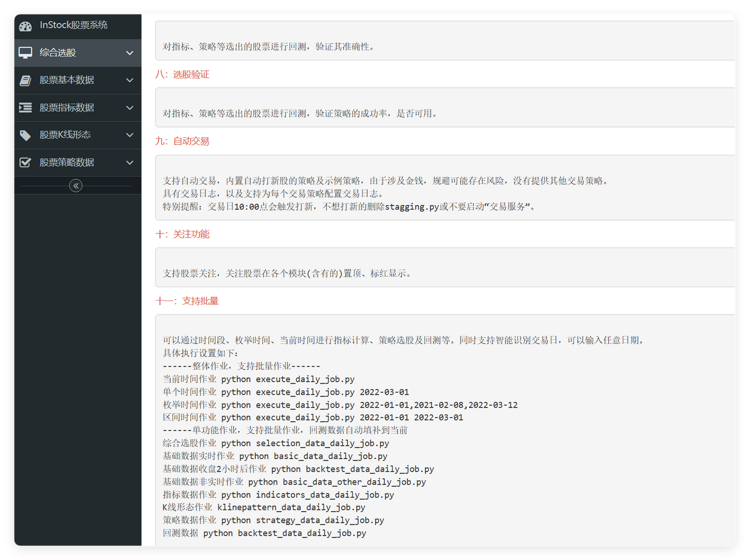749x560 pixels.
Task: Click the 基础数据非实时作业 line
Action: [294, 482]
